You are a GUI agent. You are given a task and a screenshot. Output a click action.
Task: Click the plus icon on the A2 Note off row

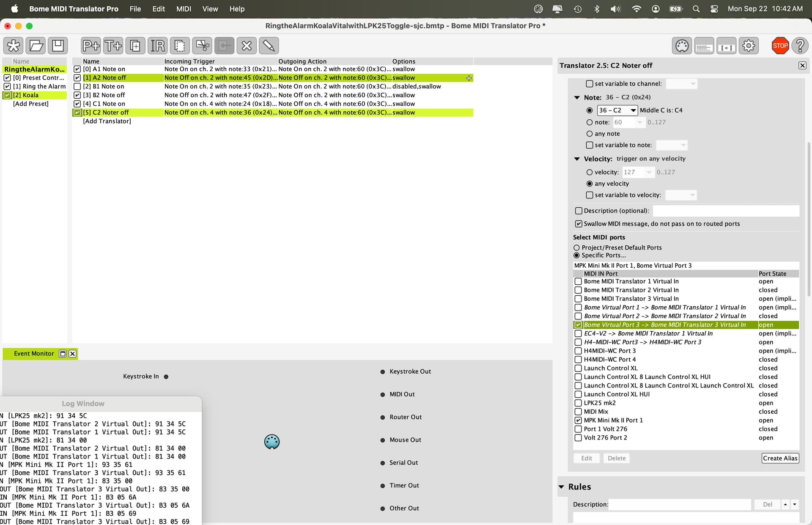click(x=469, y=78)
